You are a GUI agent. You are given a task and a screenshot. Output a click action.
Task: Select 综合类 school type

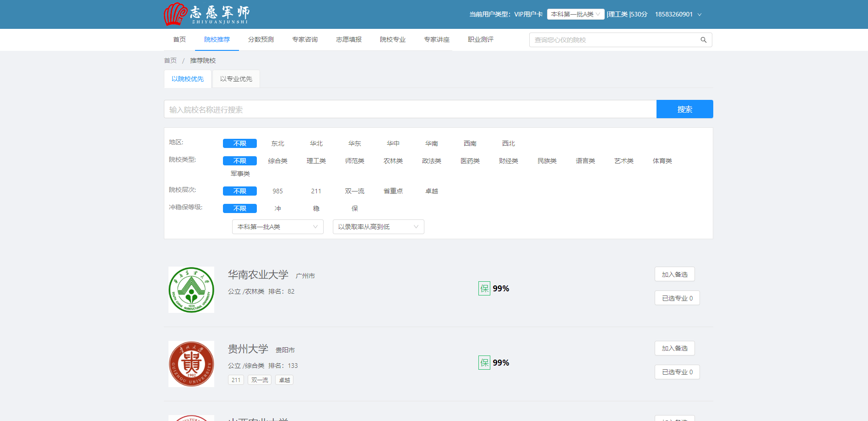278,161
